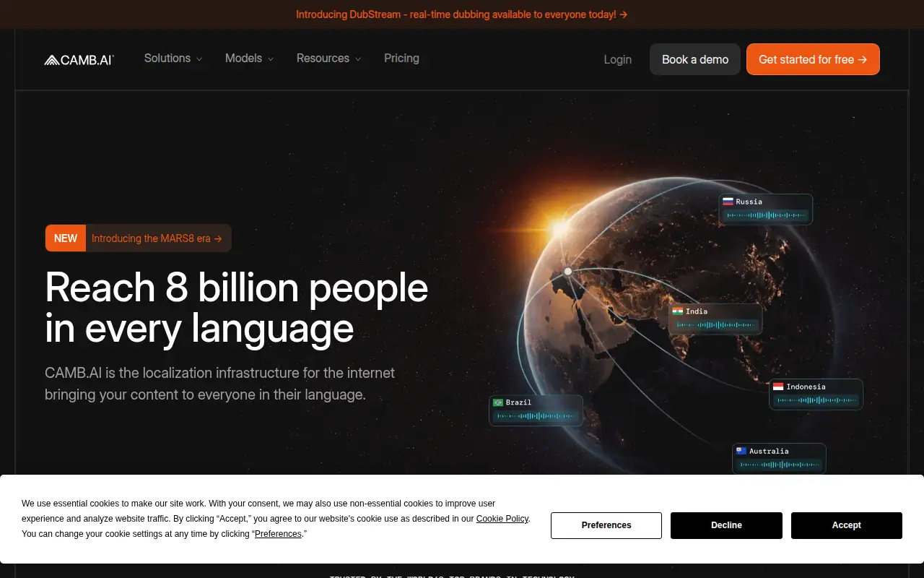Click the India flag icon
This screenshot has width=924, height=578.
tap(678, 311)
